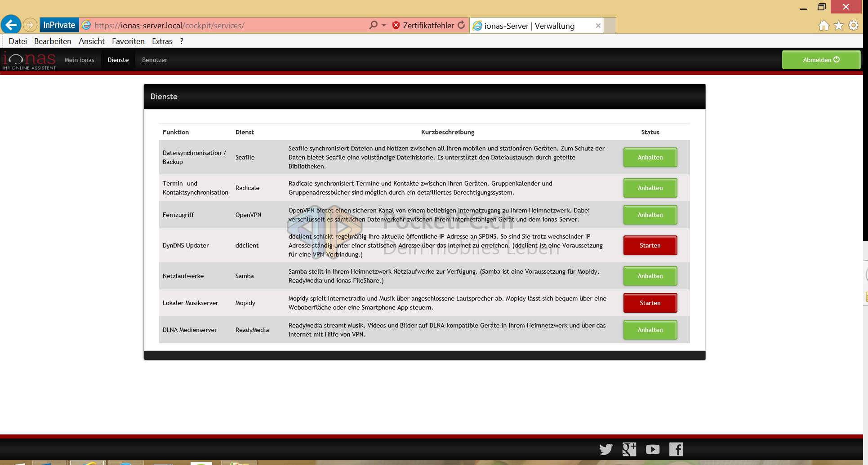Image resolution: width=868 pixels, height=465 pixels.
Task: Click the Zertifikatfehler certificate warning
Action: (x=423, y=25)
